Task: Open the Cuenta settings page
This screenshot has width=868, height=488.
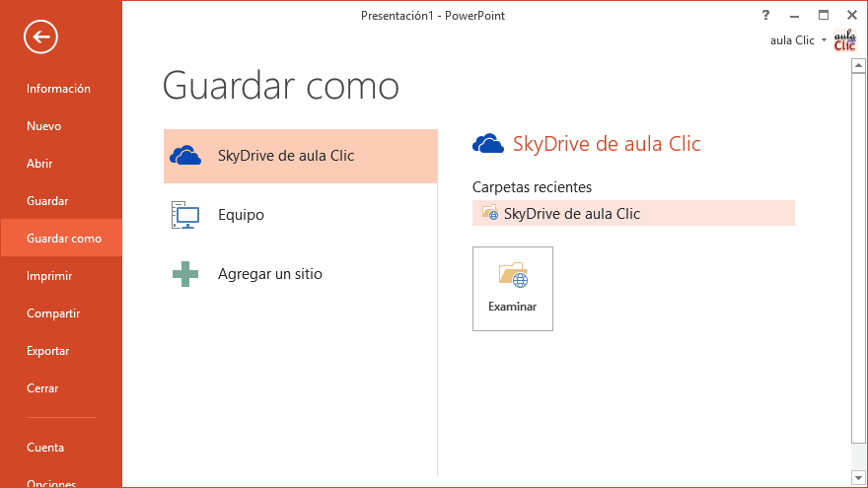Action: (45, 448)
